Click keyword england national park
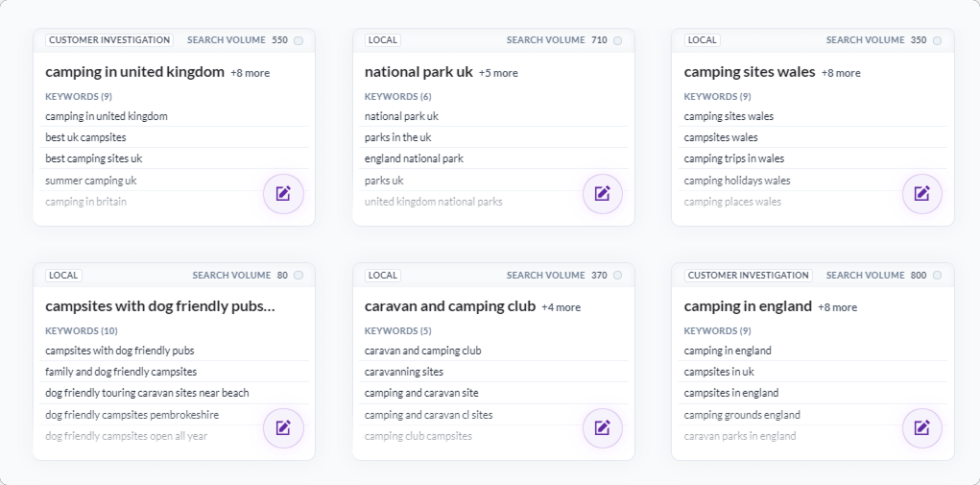The image size is (980, 485). coord(414,158)
